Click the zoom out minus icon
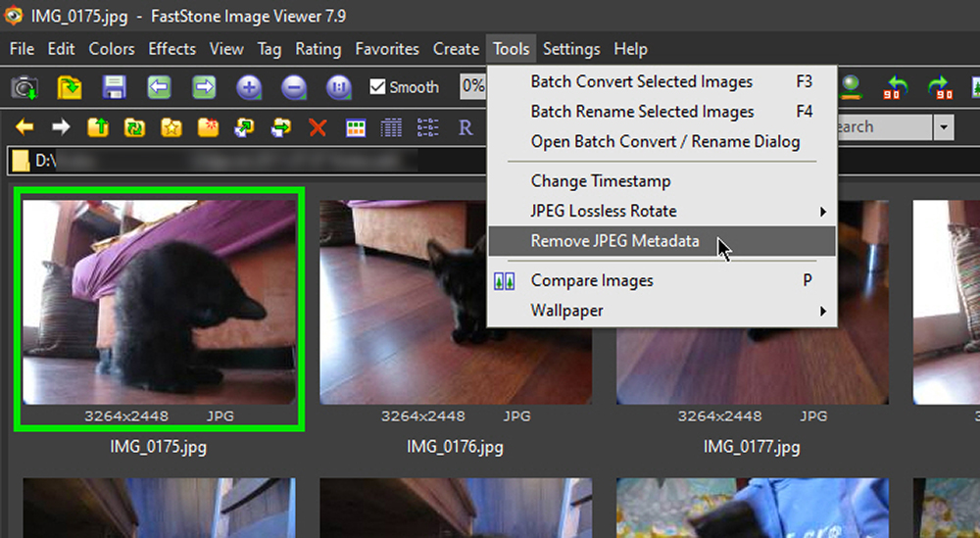This screenshot has height=538, width=980. (x=294, y=88)
